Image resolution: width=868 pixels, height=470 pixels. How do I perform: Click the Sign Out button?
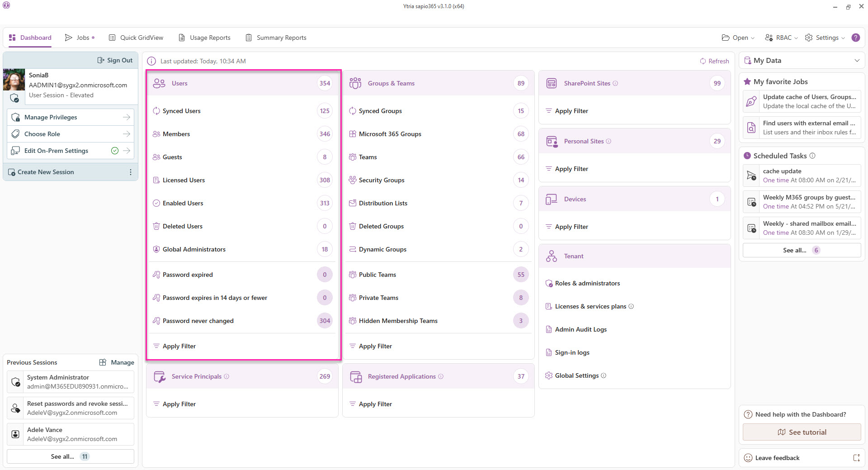115,60
